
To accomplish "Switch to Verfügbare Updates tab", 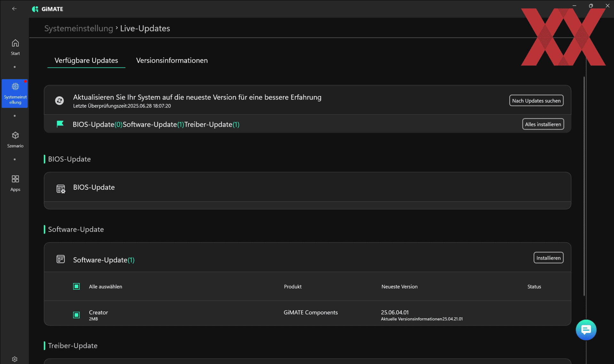I will tap(86, 60).
